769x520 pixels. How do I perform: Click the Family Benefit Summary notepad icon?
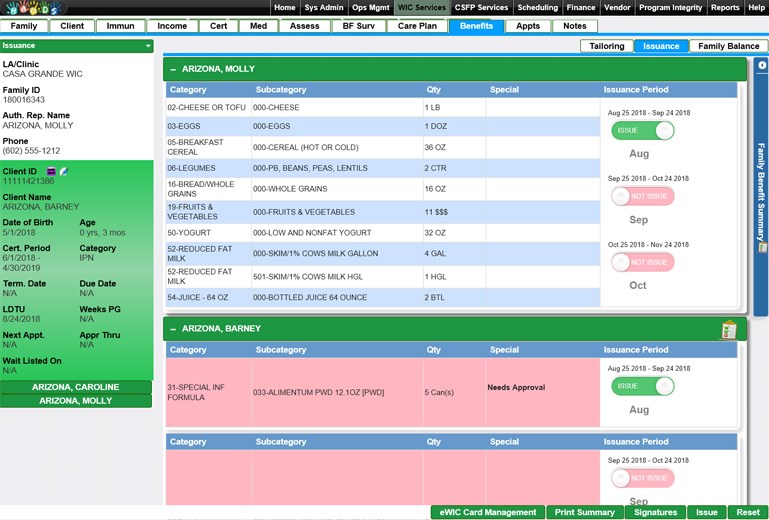point(762,247)
